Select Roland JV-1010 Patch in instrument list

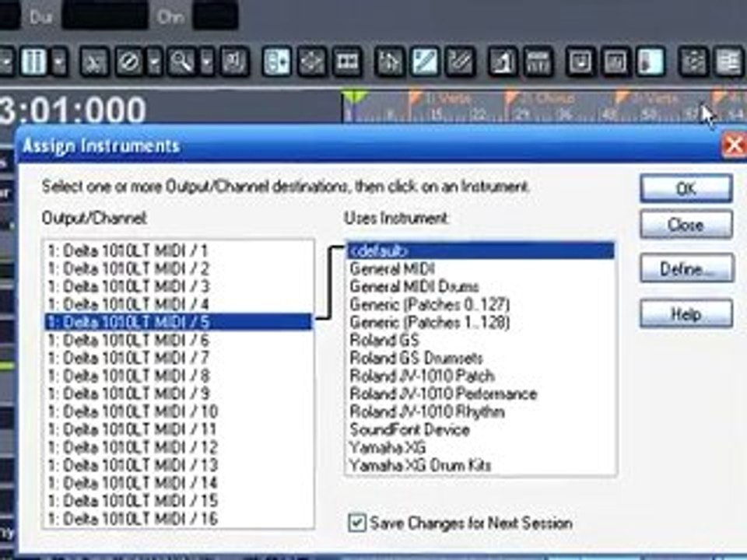point(422,376)
